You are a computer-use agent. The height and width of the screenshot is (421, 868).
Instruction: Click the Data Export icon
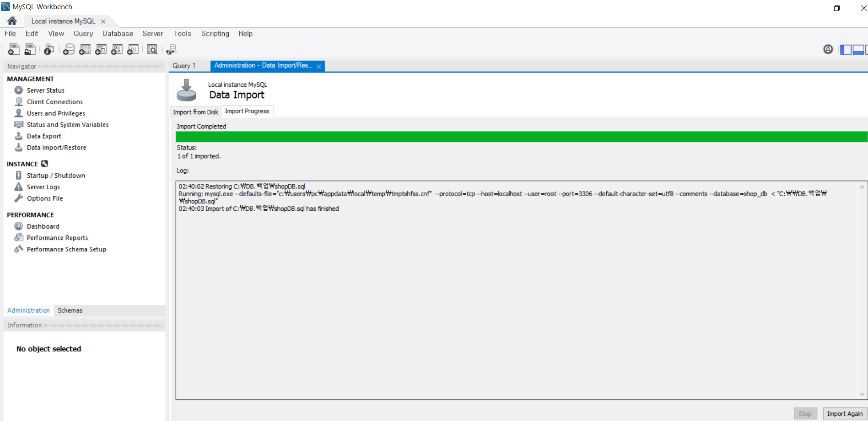[x=19, y=136]
